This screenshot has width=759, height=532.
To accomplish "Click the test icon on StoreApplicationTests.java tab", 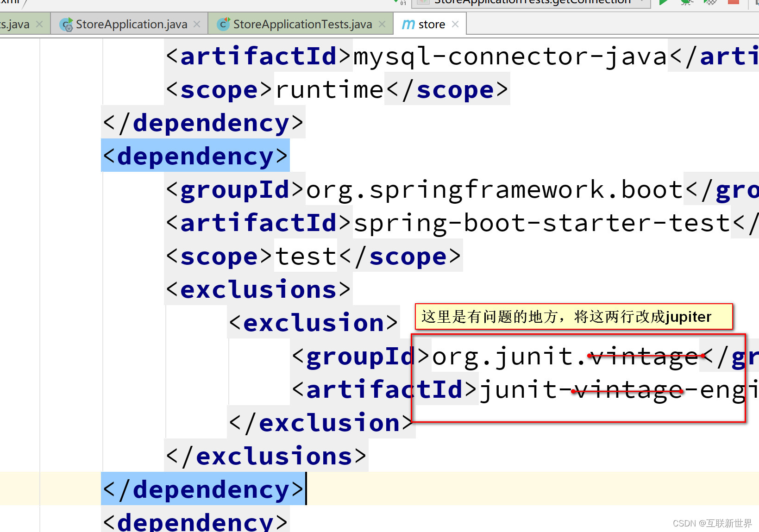I will (x=224, y=24).
